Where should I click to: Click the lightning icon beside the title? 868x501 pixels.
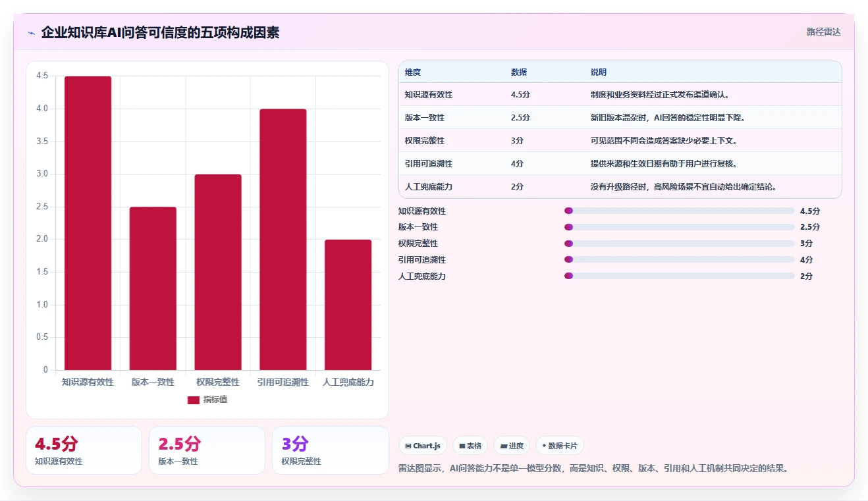click(x=31, y=33)
